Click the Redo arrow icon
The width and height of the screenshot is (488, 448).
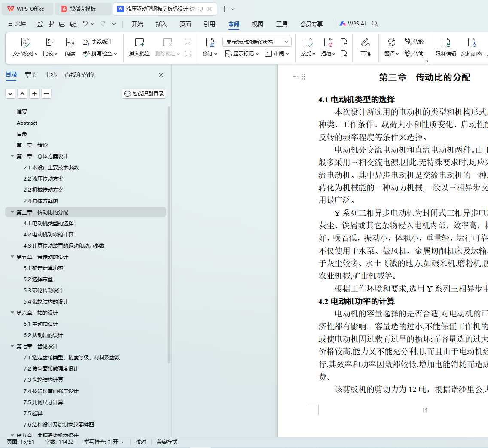103,24
